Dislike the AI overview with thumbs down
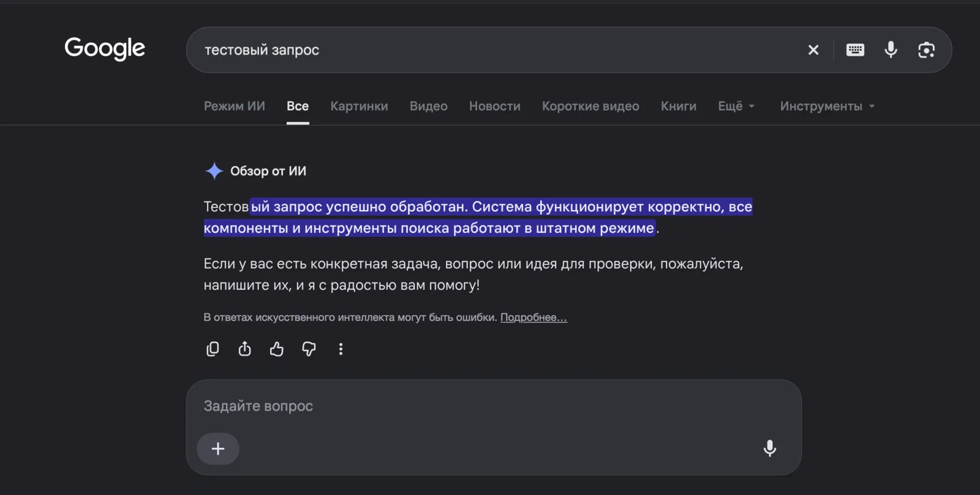The height and width of the screenshot is (495, 980). [309, 349]
